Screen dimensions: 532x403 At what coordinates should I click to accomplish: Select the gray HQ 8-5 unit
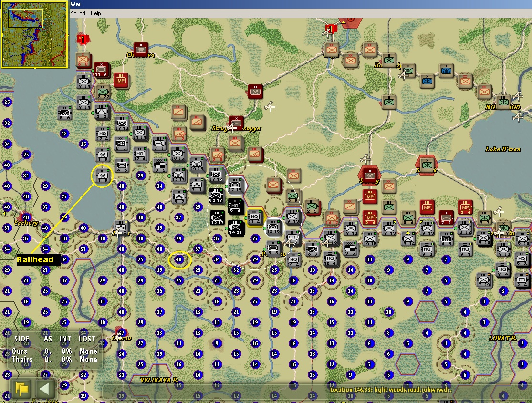pos(121,144)
